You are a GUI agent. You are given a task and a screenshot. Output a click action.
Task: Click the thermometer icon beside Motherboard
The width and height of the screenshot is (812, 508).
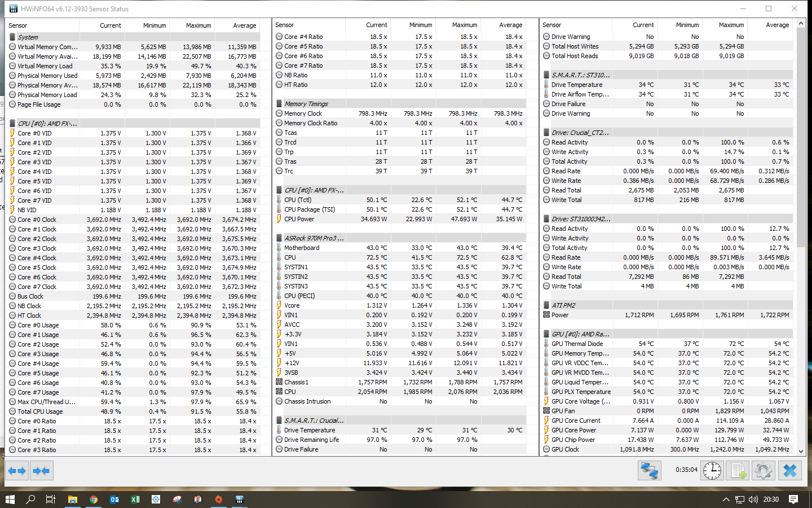[279, 248]
